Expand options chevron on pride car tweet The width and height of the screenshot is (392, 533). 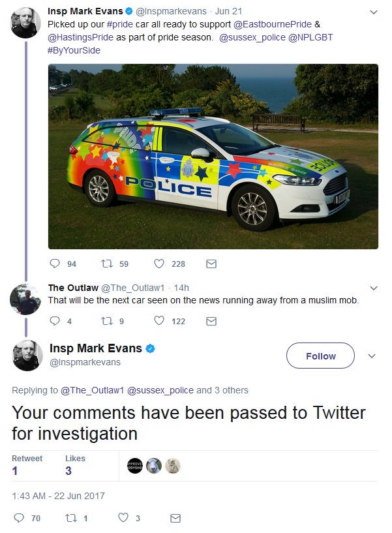[x=373, y=12]
